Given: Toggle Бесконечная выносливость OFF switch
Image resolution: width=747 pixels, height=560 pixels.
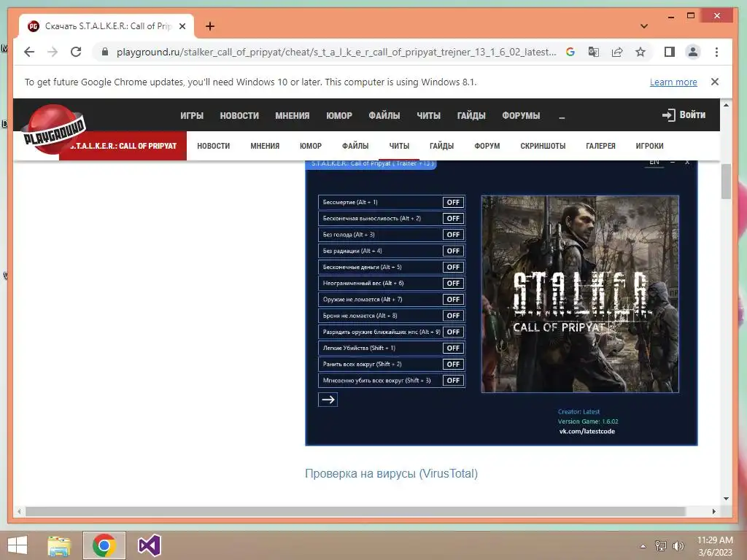Looking at the screenshot, I should (453, 219).
